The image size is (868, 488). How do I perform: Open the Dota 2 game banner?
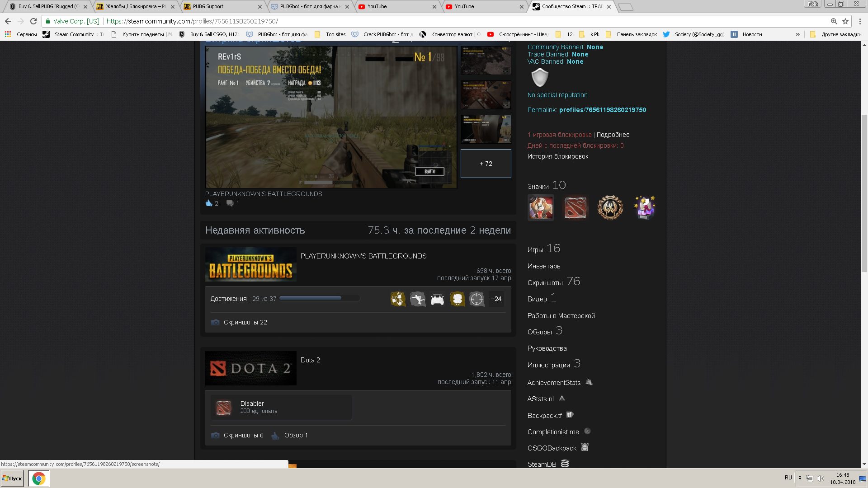pyautogui.click(x=251, y=368)
